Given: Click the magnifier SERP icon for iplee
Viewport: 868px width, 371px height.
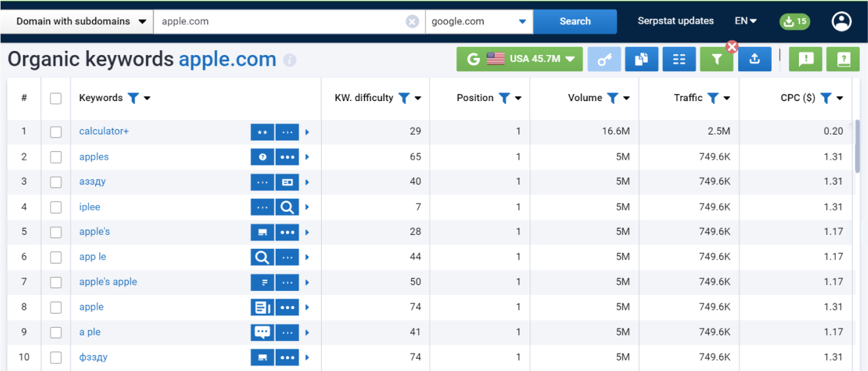Looking at the screenshot, I should pos(287,207).
